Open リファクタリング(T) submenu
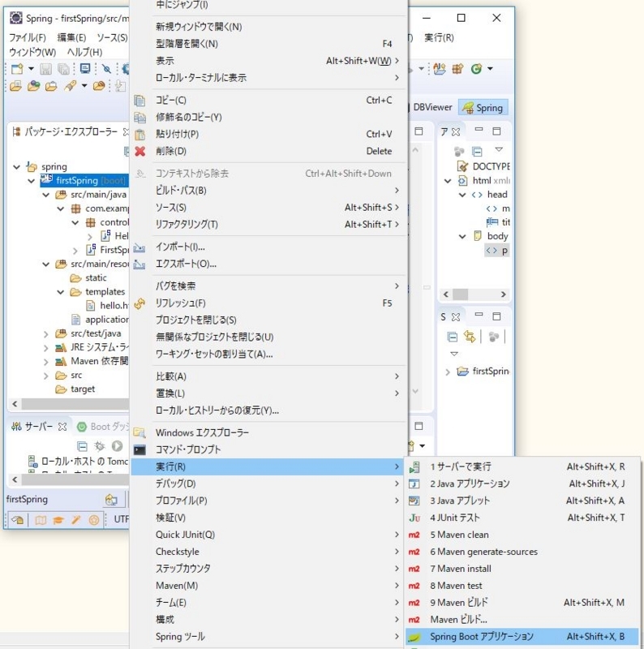 click(x=268, y=225)
